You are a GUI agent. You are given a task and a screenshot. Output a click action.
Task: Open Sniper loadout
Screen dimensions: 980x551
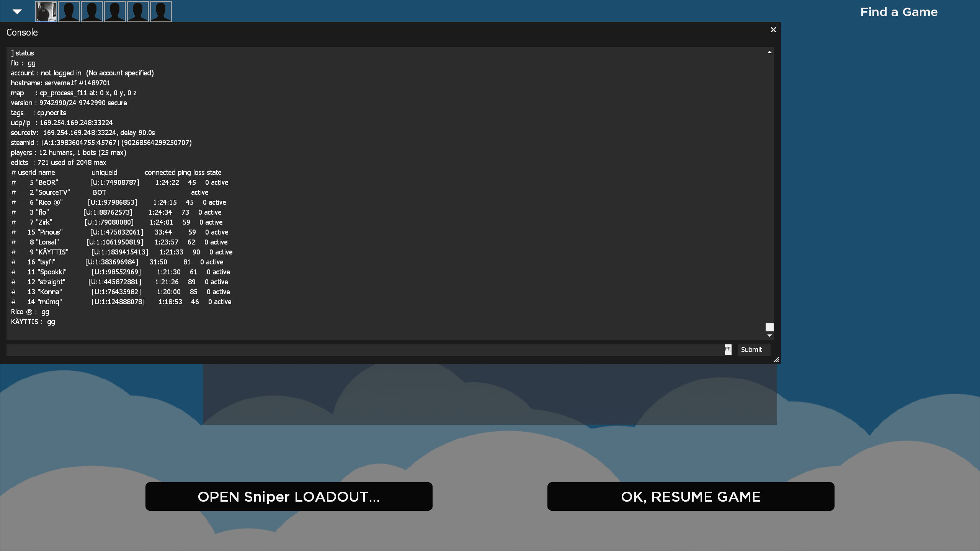289,496
